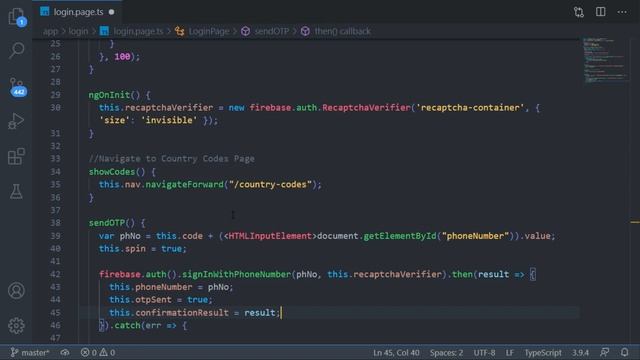This screenshot has width=640, height=360.
Task: Click line number 38 in gutter
Action: (55, 223)
